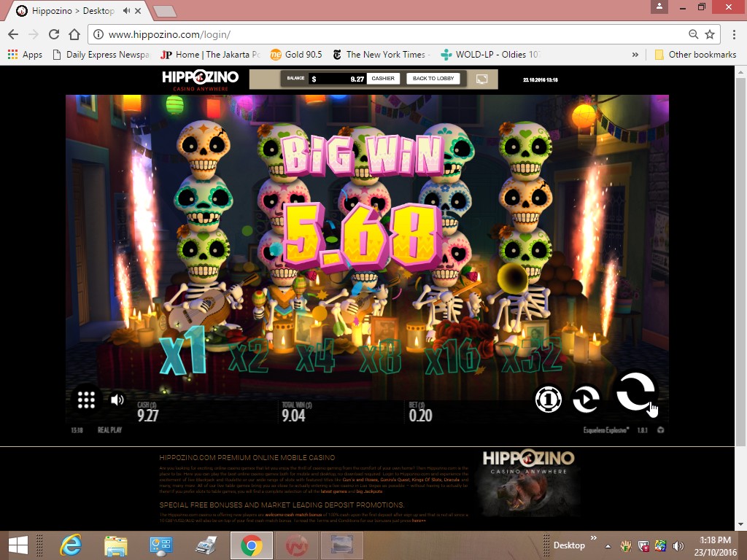The height and width of the screenshot is (560, 747).
Task: Click the Desktop toolbar label on taskbar
Action: 569,545
